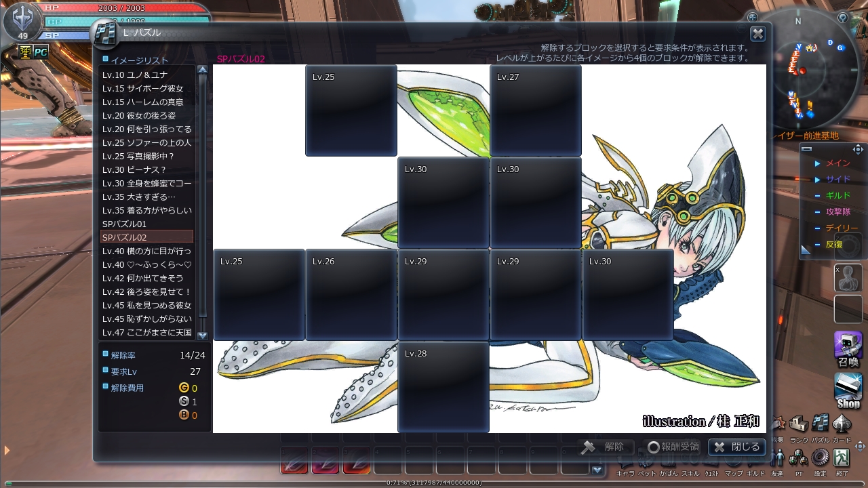Click the PC status buff icon
The height and width of the screenshot is (488, 868).
(41, 52)
